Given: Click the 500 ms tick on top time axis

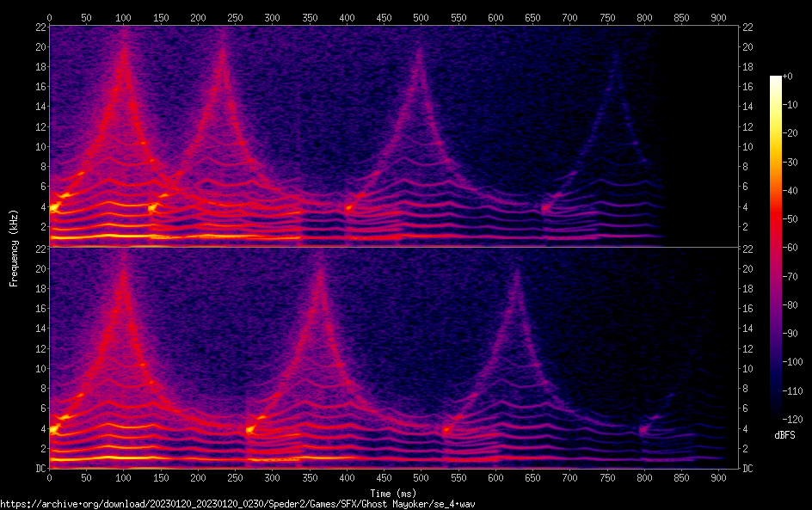Looking at the screenshot, I should [x=421, y=16].
